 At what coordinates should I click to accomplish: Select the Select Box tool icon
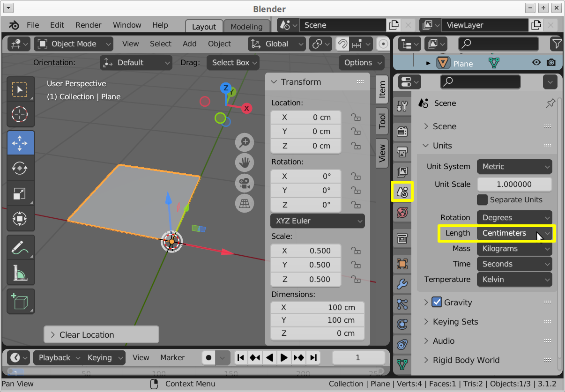(20, 89)
